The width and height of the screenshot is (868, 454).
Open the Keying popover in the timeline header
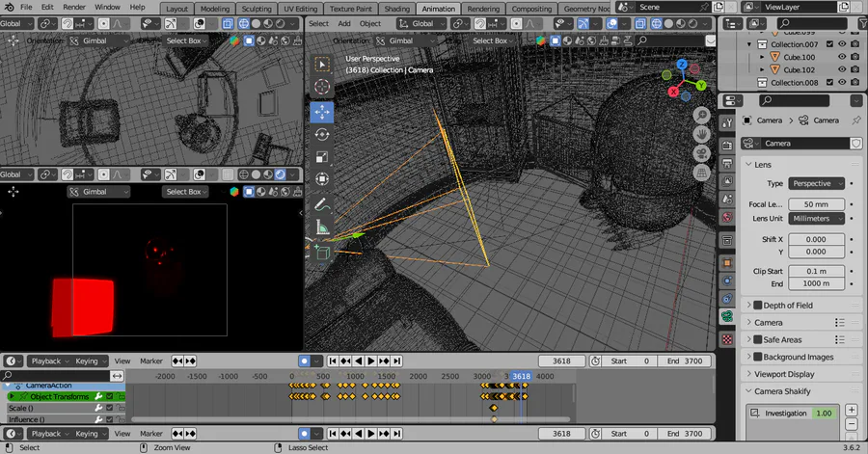[89, 361]
